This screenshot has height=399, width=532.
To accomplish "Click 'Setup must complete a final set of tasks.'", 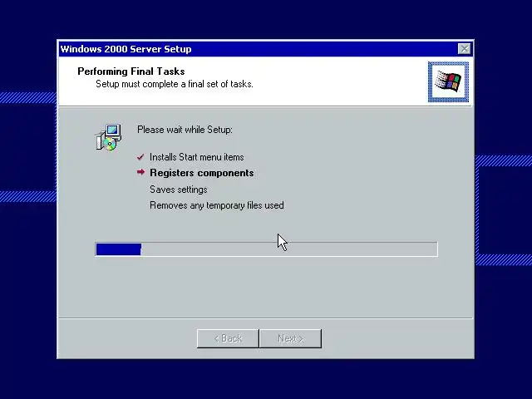I will click(175, 84).
